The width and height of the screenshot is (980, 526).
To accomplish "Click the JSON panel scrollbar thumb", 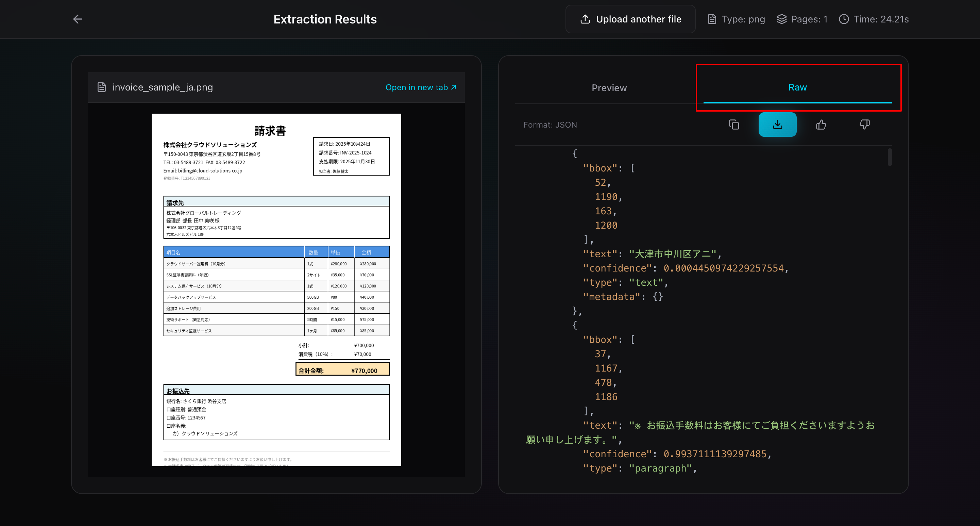I will 890,157.
